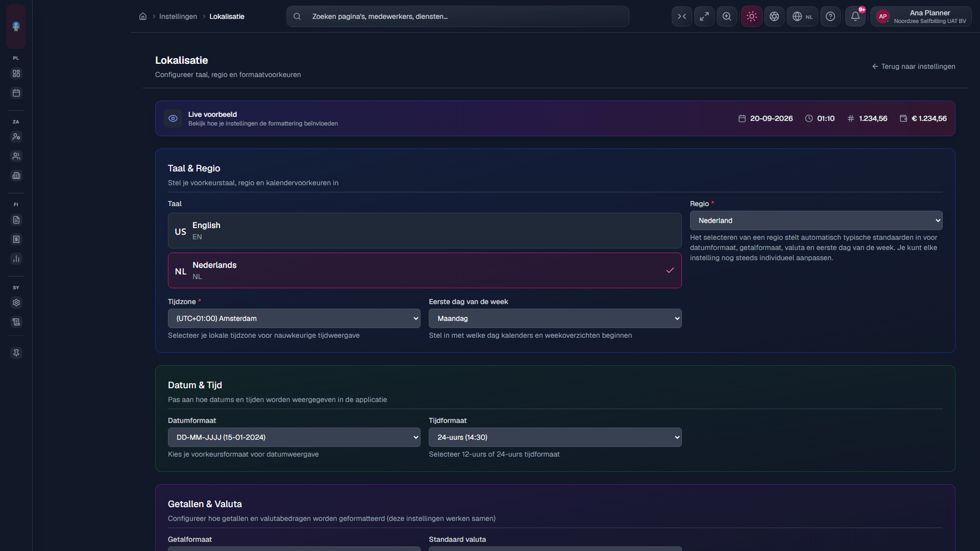Open the receipt dollar icon in the sidebar

coord(16,239)
